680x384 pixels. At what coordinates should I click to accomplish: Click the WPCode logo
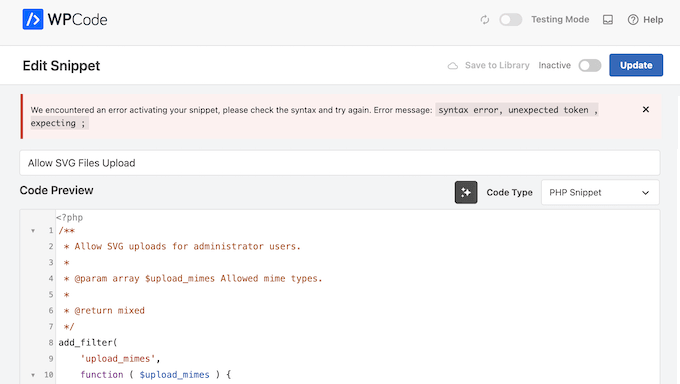click(x=65, y=20)
